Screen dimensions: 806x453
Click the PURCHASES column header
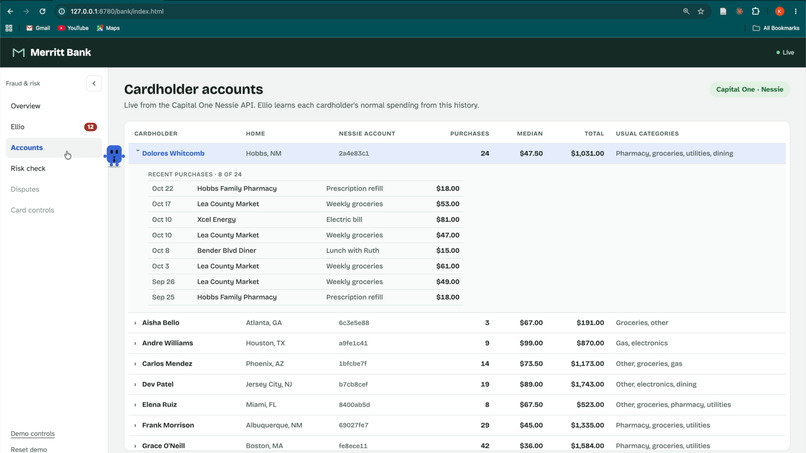coord(469,133)
